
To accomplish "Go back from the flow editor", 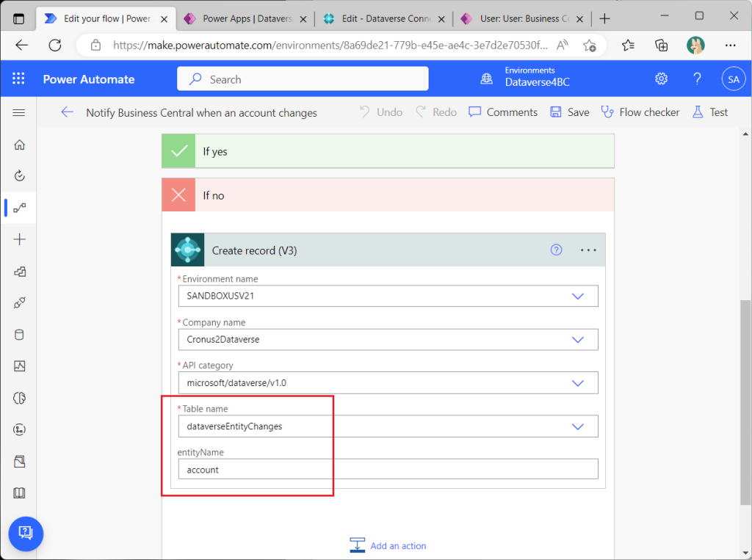I will (67, 113).
